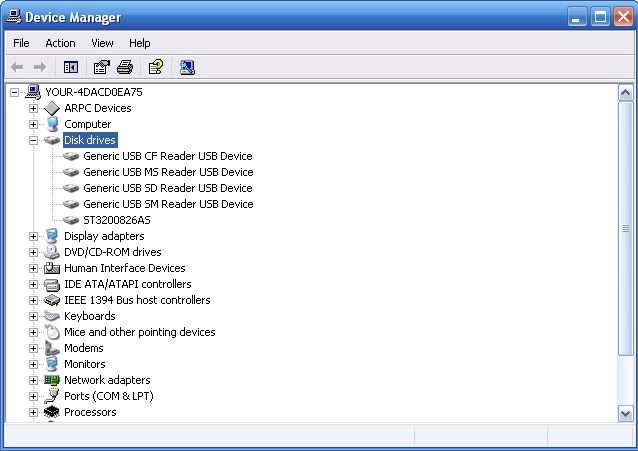Click the Keyboards category icon
This screenshot has width=638, height=451.
coord(52,316)
